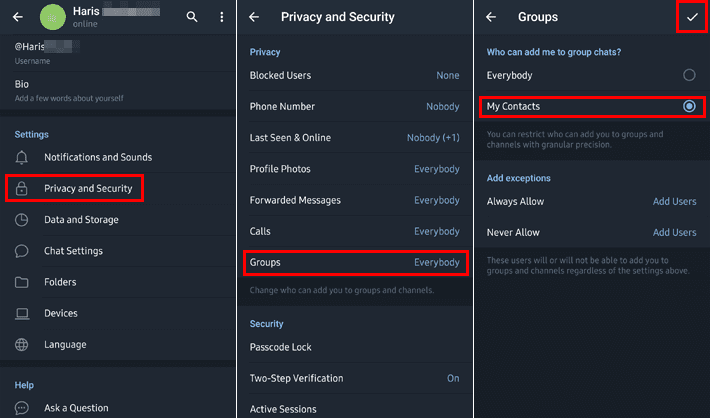The height and width of the screenshot is (418, 710).
Task: Tap the laptop Devices icon
Action: click(x=21, y=313)
